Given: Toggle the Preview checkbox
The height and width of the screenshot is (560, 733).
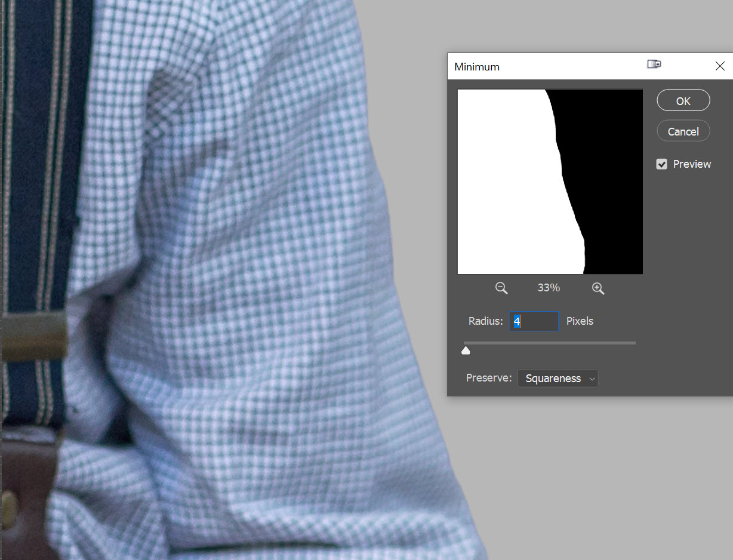Looking at the screenshot, I should [x=661, y=164].
